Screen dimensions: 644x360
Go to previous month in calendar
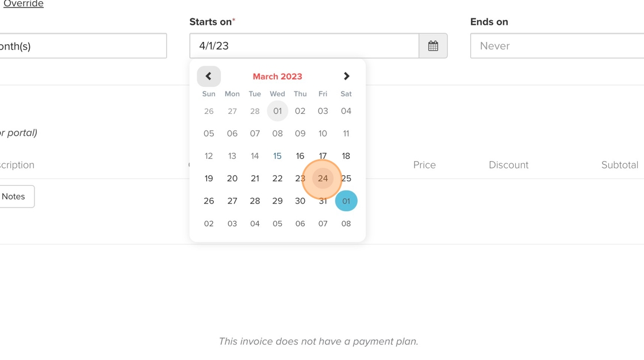[209, 76]
